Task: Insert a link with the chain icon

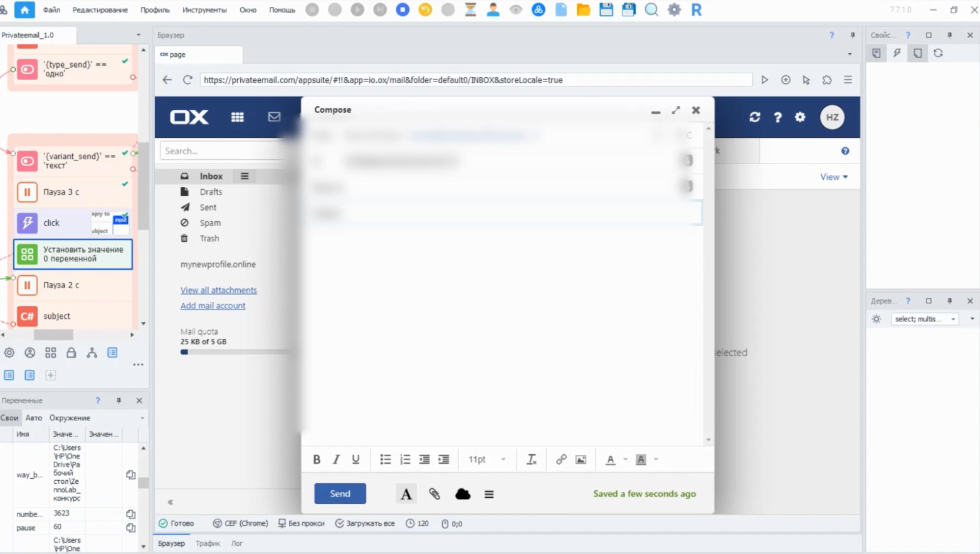Action: [561, 459]
